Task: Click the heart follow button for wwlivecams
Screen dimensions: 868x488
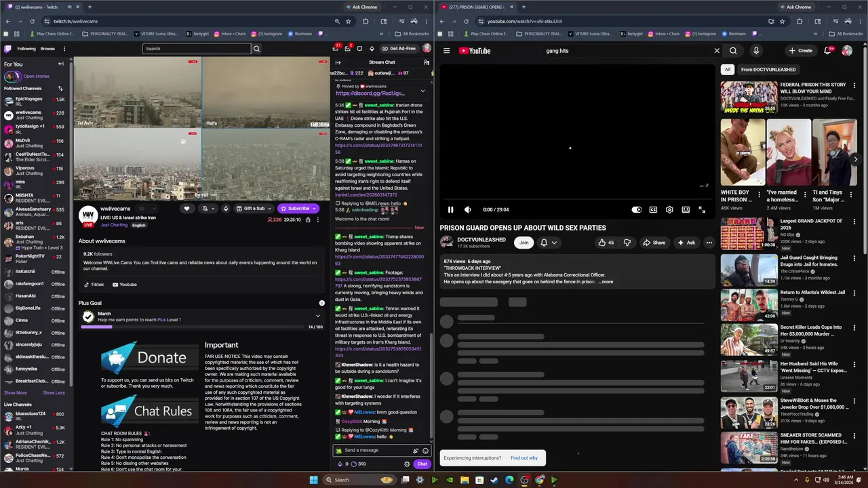Action: tap(186, 208)
